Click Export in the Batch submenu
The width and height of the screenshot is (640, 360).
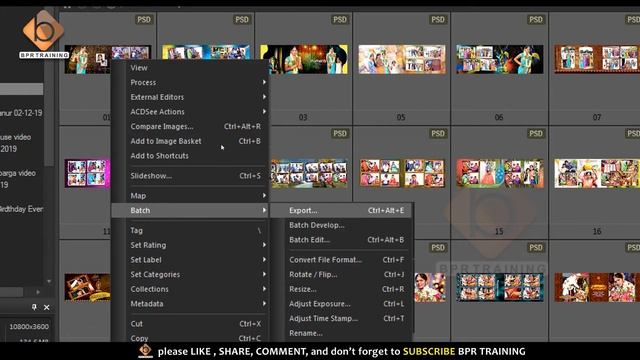(x=341, y=211)
